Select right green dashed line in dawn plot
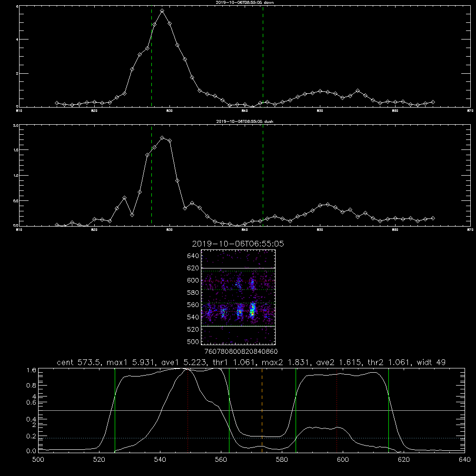This screenshot has width=476, height=476. tap(263, 56)
